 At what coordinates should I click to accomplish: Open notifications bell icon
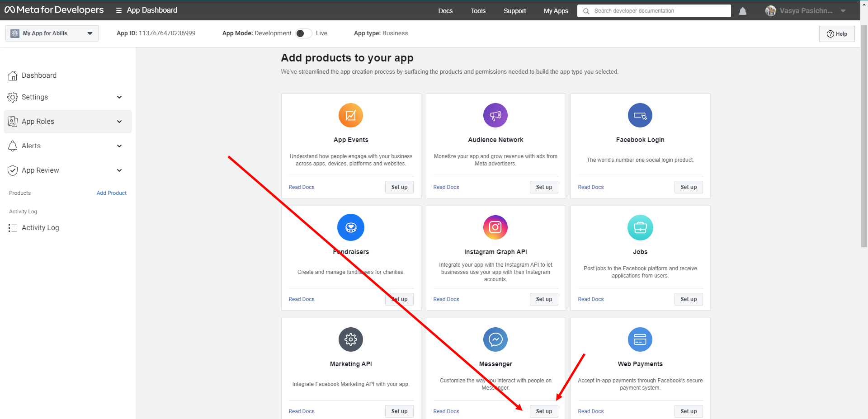point(742,11)
